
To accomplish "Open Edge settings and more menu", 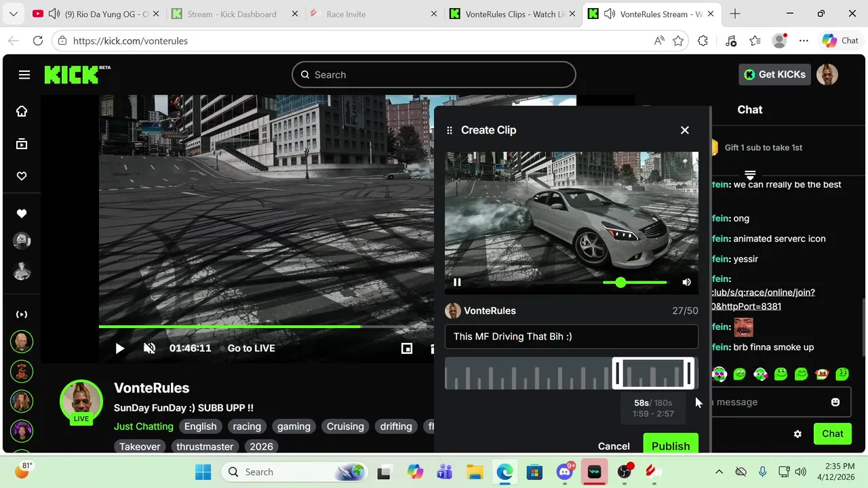I will pos(804,41).
